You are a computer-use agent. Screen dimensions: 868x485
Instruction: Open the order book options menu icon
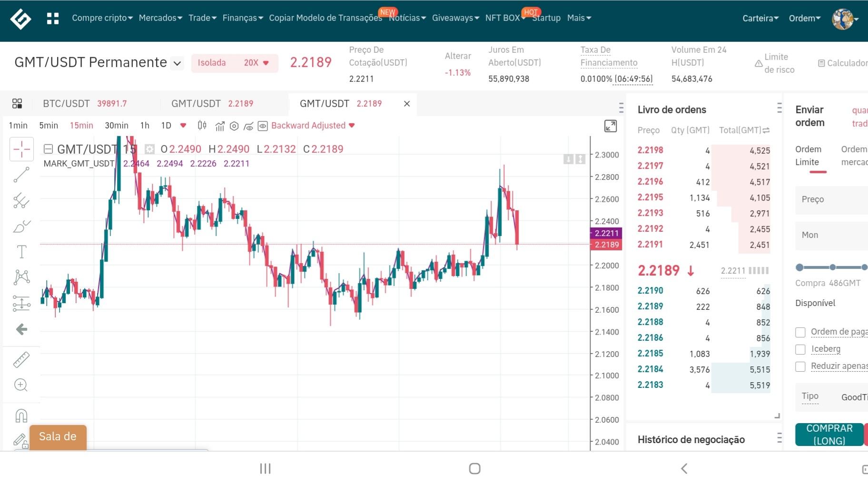click(779, 108)
